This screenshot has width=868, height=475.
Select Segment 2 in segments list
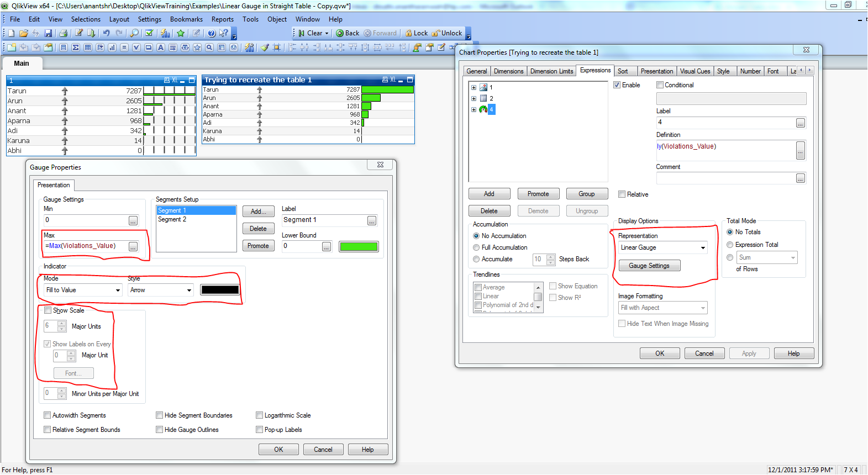pos(196,219)
